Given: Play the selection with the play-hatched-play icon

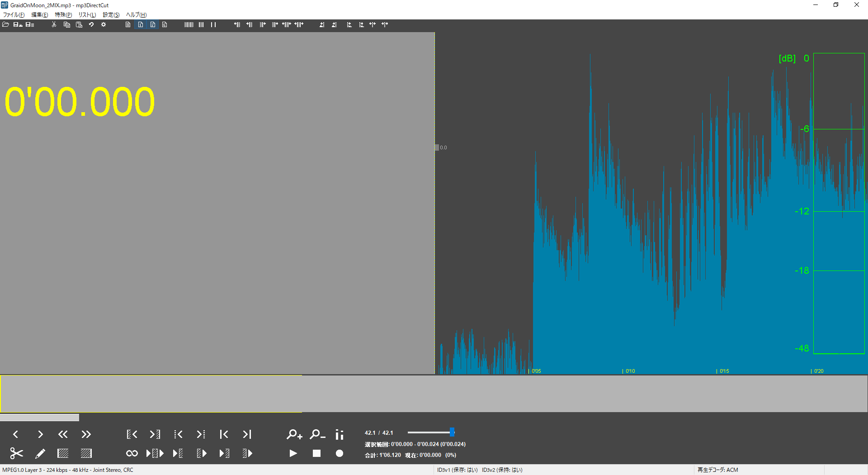Looking at the screenshot, I should point(155,453).
